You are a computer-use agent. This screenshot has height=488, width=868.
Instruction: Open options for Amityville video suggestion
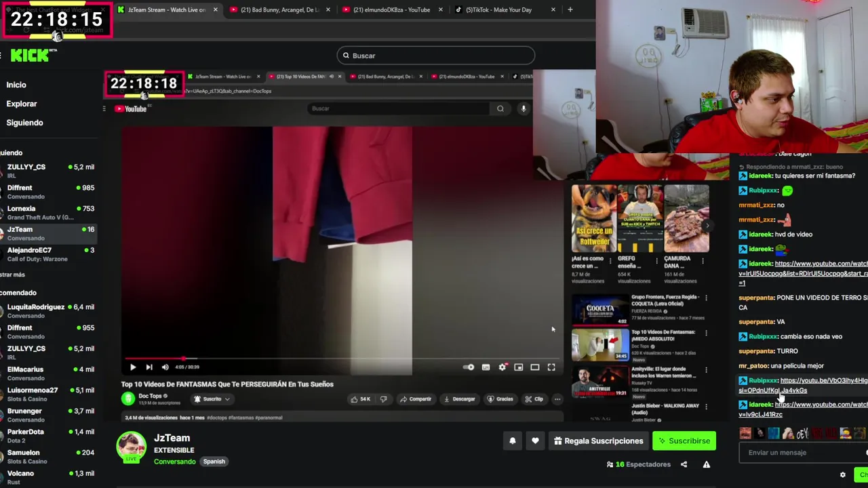click(706, 370)
